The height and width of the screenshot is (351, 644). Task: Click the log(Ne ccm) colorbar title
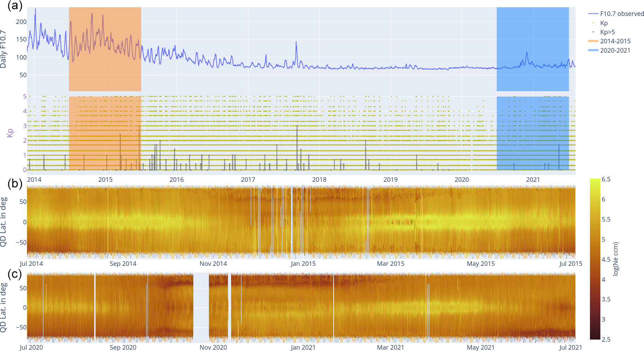coord(616,259)
